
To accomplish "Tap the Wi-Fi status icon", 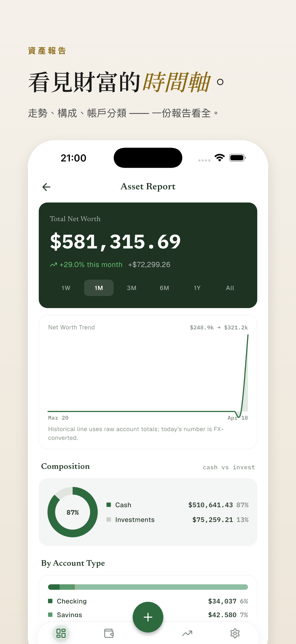I will click(x=220, y=158).
